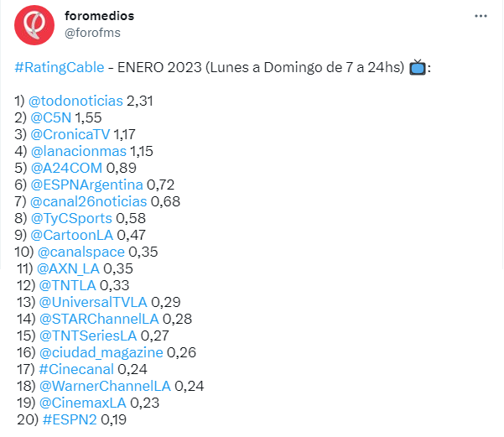
Task: Click the TV emoji in the tweet
Action: (418, 67)
